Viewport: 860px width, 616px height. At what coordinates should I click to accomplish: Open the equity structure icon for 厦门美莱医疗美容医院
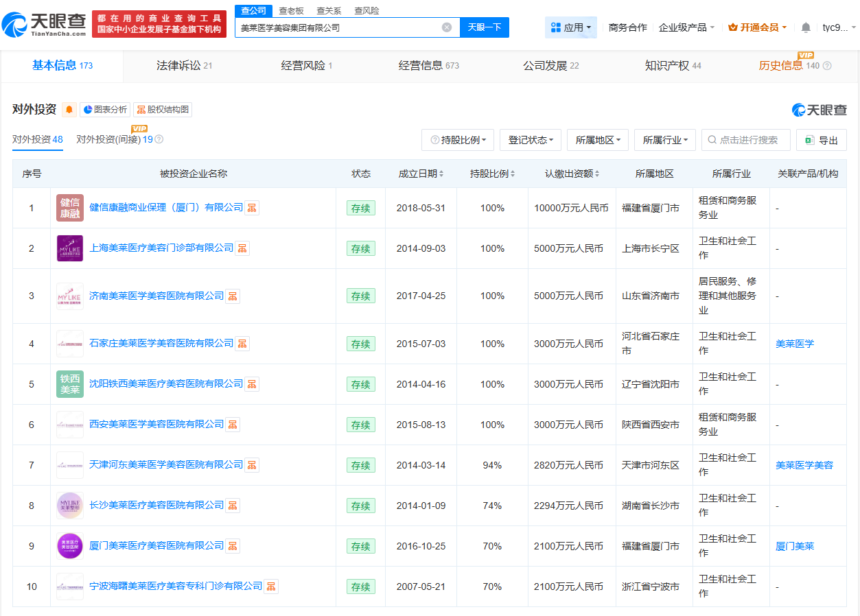pos(233,546)
